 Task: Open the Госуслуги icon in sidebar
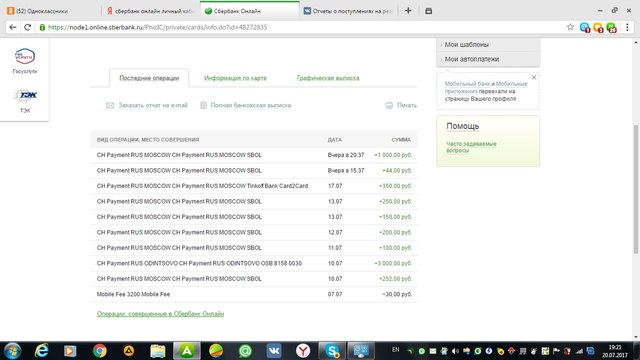(24, 56)
